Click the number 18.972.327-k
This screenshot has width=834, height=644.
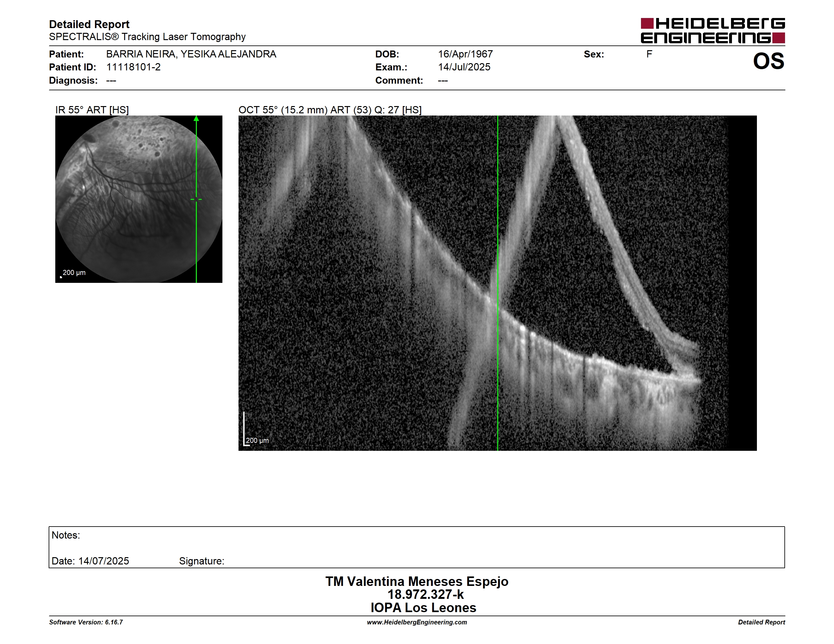pos(426,594)
